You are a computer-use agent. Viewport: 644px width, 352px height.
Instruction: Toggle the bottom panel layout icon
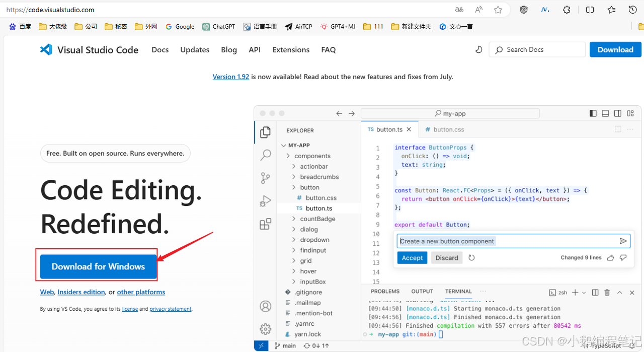click(x=605, y=113)
